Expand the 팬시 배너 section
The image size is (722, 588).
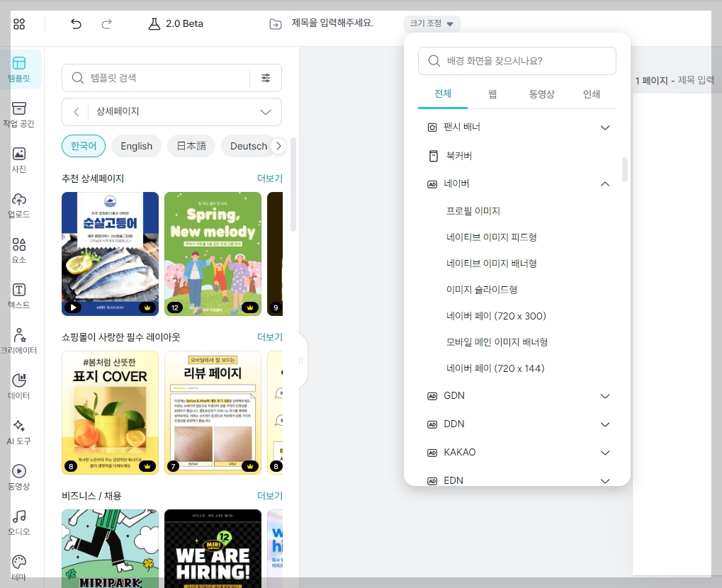pos(605,128)
